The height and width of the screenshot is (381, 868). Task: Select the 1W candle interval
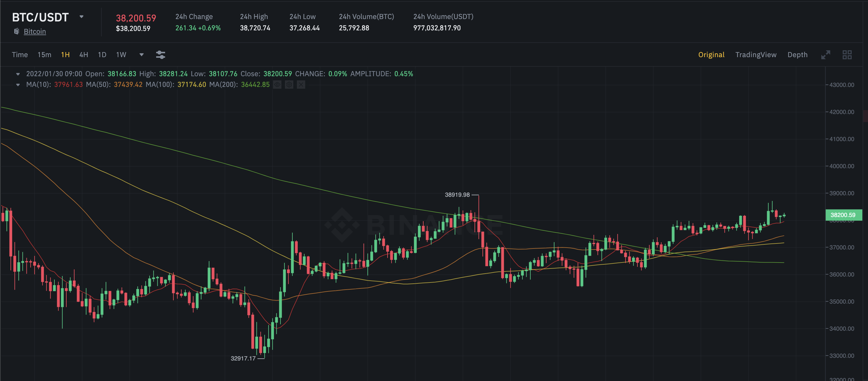[121, 55]
